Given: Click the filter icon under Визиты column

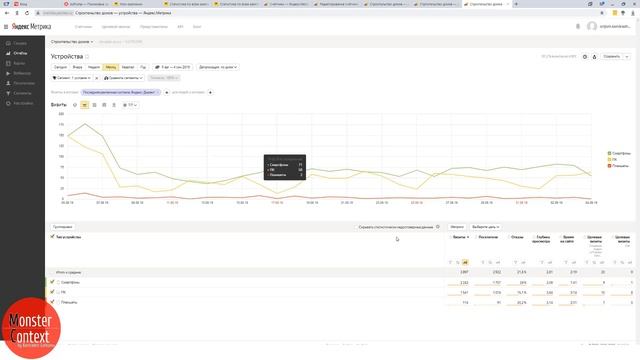Looking at the screenshot, I should point(450,262).
